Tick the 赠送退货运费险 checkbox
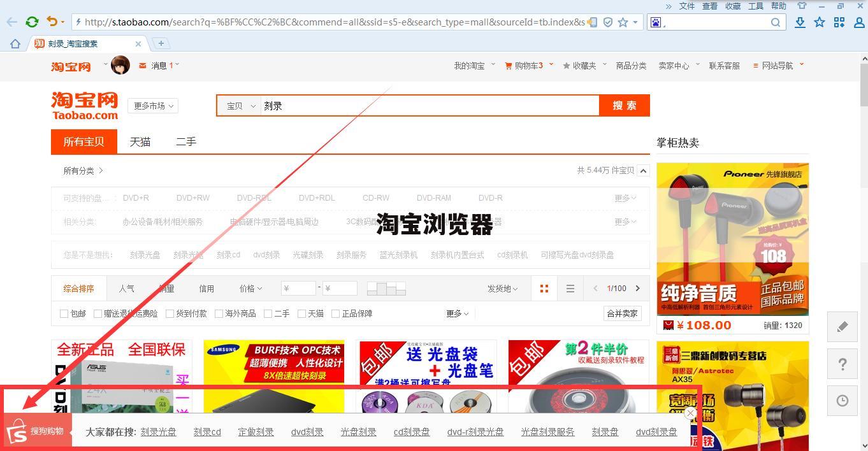 [98, 313]
